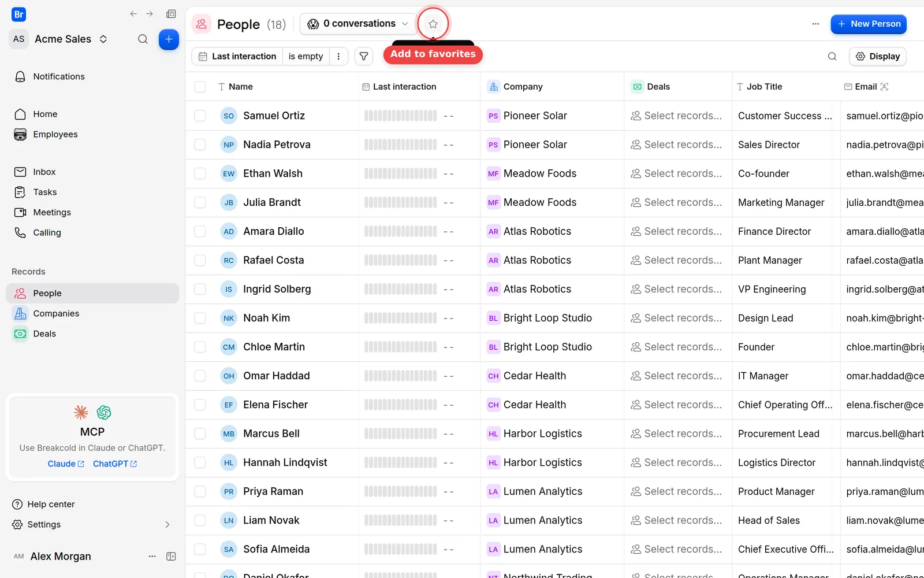924x578 pixels.
Task: Open Alex Morgan's three-dot menu
Action: tap(152, 556)
